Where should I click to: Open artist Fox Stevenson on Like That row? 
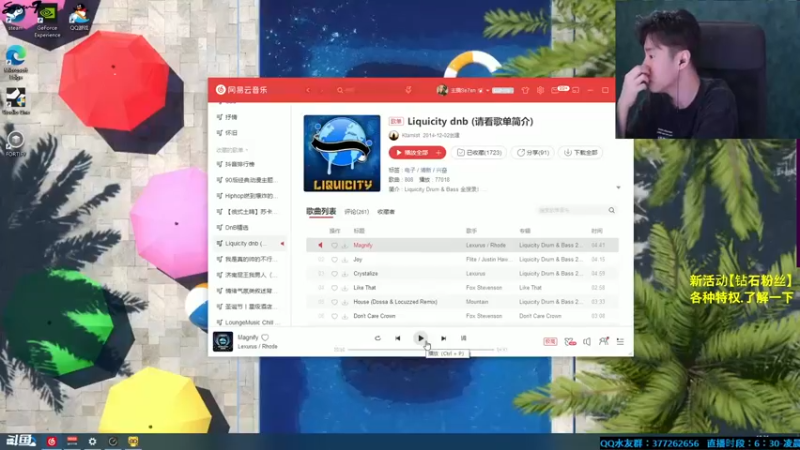click(x=484, y=288)
